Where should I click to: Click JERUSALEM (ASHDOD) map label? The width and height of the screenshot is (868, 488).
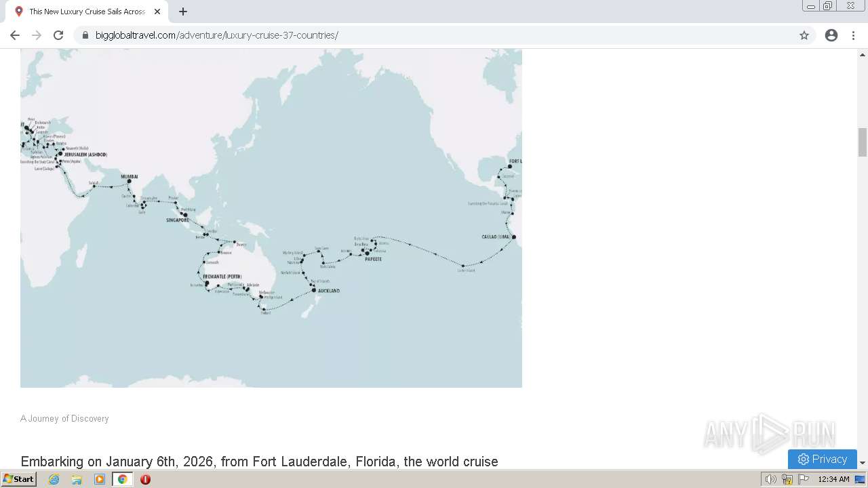tap(85, 155)
